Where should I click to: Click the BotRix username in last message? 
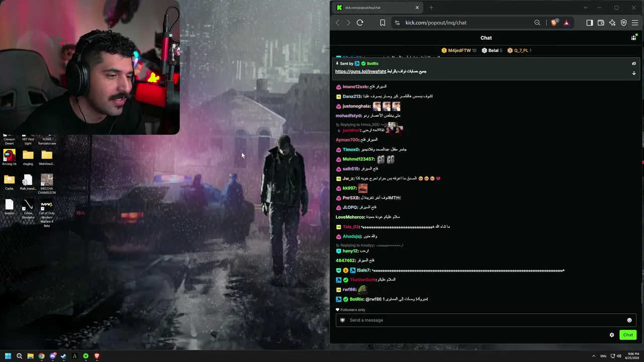click(356, 299)
